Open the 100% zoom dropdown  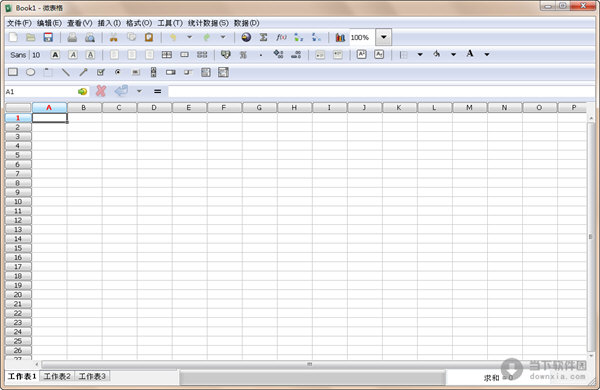pos(383,37)
